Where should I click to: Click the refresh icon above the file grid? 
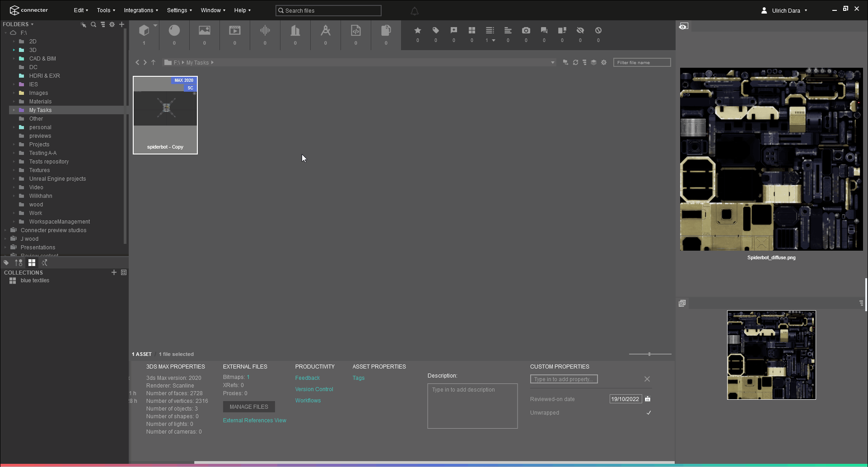pos(575,62)
